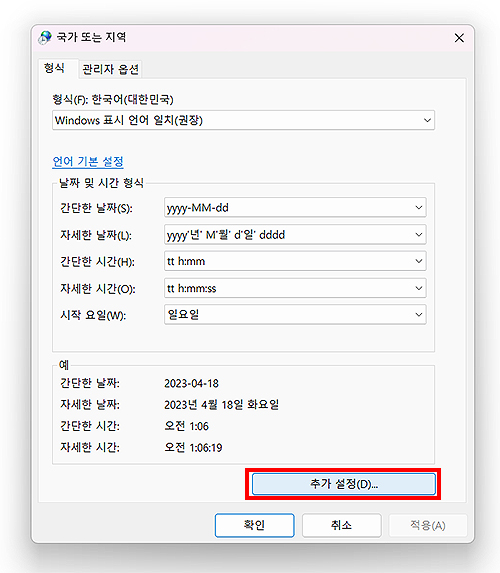
Task: Select the example text 2023-04-18
Action: pos(192,383)
